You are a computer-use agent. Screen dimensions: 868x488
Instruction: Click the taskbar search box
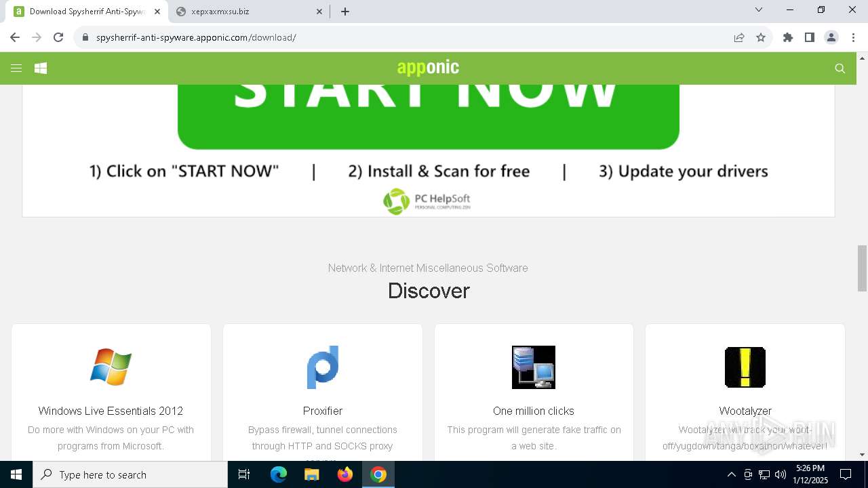[x=130, y=474]
